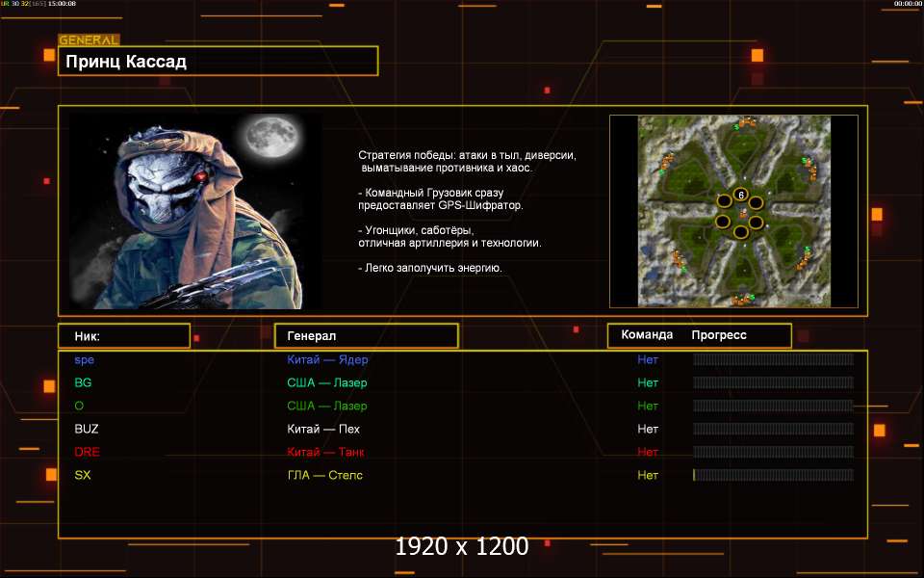Screen dimensions: 924x578
Task: Click the title "Принц Кассад"
Action: point(126,62)
